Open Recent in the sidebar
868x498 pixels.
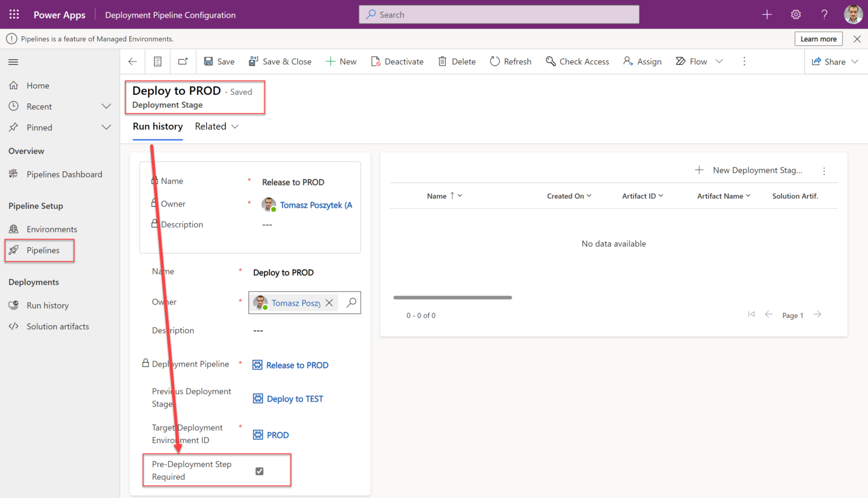click(39, 107)
